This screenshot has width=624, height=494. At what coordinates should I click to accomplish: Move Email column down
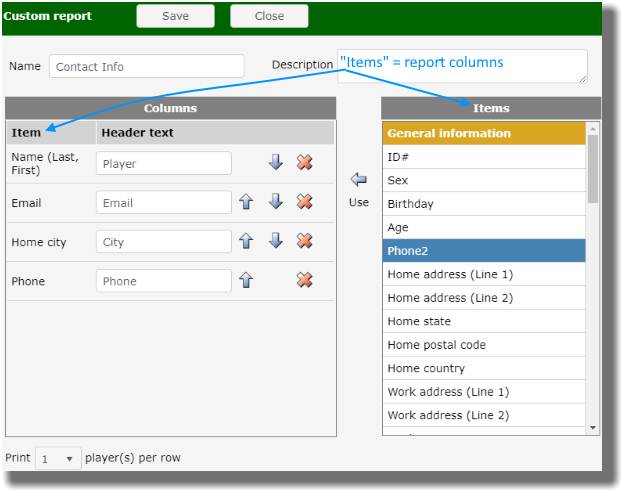click(276, 202)
